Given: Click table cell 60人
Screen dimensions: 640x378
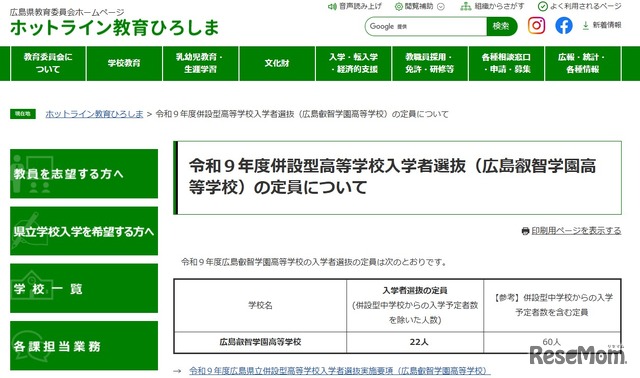Looking at the screenshot, I should (x=552, y=342).
